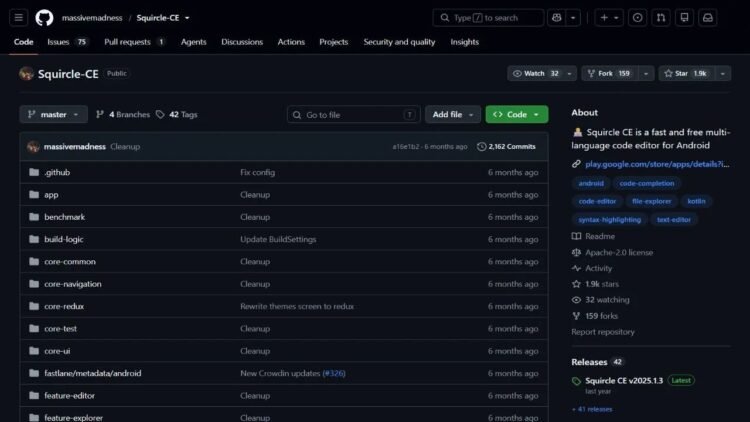Expand the Star lists dropdown arrow
Image resolution: width=750 pixels, height=422 pixels.
(723, 74)
